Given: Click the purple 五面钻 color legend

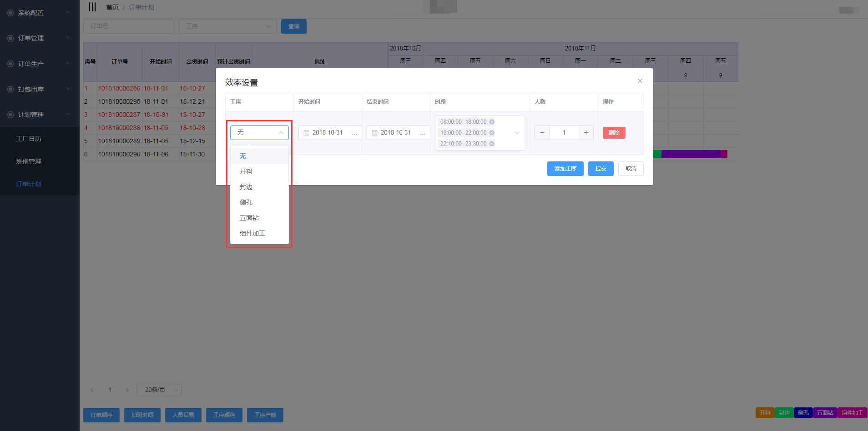Looking at the screenshot, I should (x=825, y=413).
